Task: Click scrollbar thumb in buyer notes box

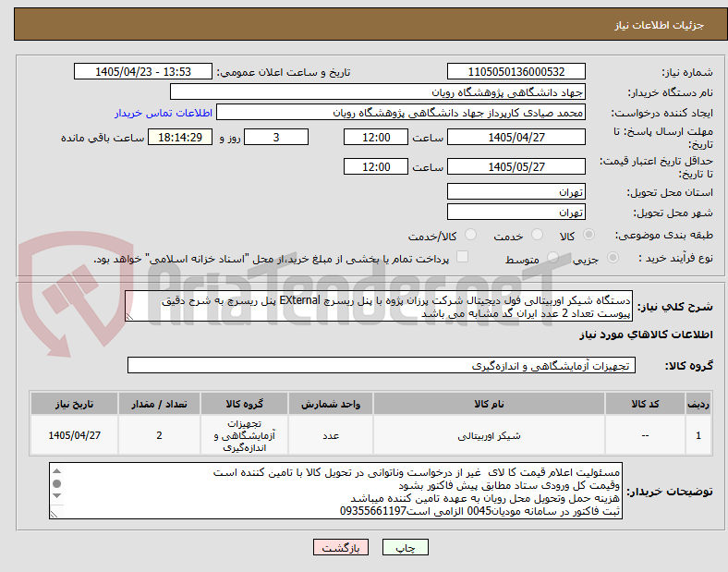Action: (56, 484)
